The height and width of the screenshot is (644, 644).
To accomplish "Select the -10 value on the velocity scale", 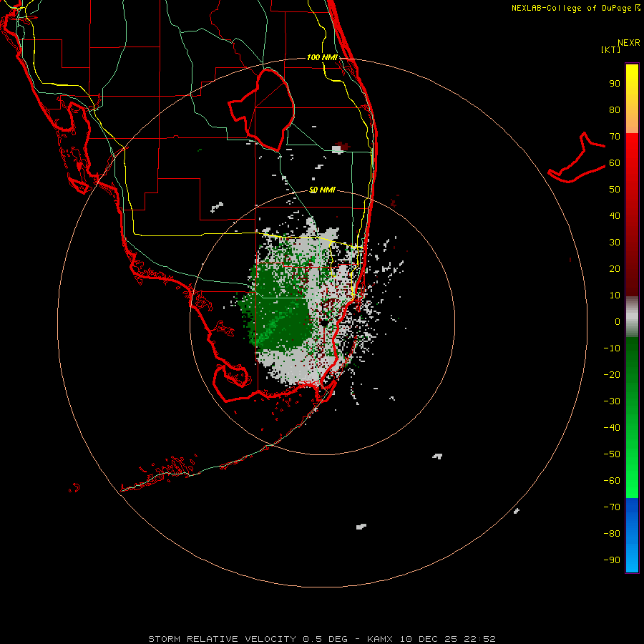I will point(612,348).
